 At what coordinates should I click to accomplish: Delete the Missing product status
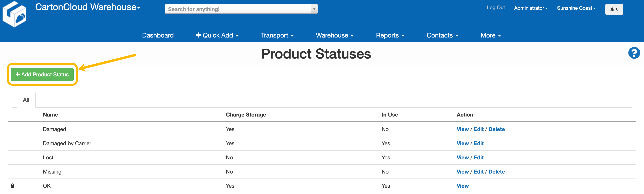(497, 172)
